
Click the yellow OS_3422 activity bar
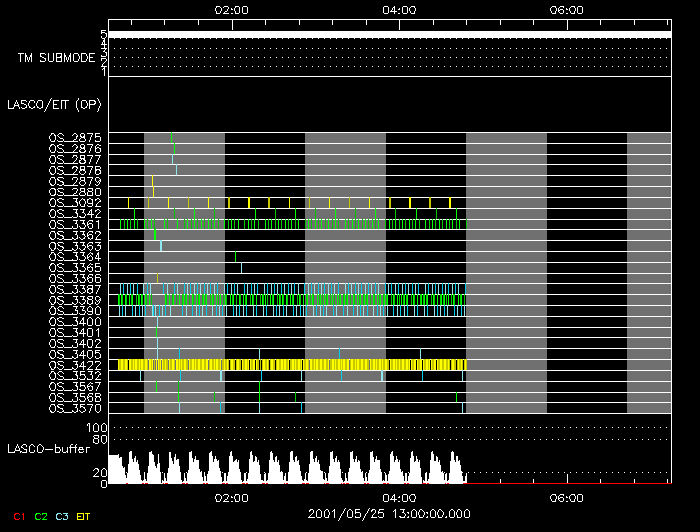290,365
